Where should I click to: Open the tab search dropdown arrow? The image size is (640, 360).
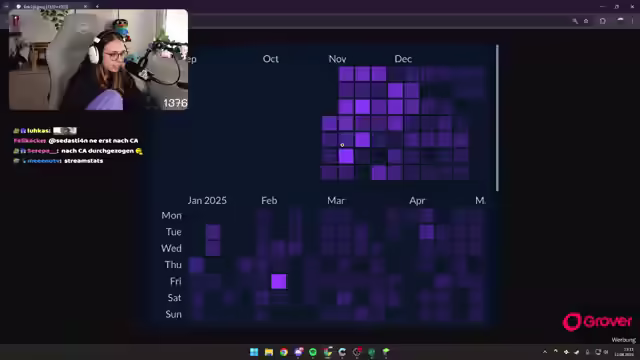point(6,7)
